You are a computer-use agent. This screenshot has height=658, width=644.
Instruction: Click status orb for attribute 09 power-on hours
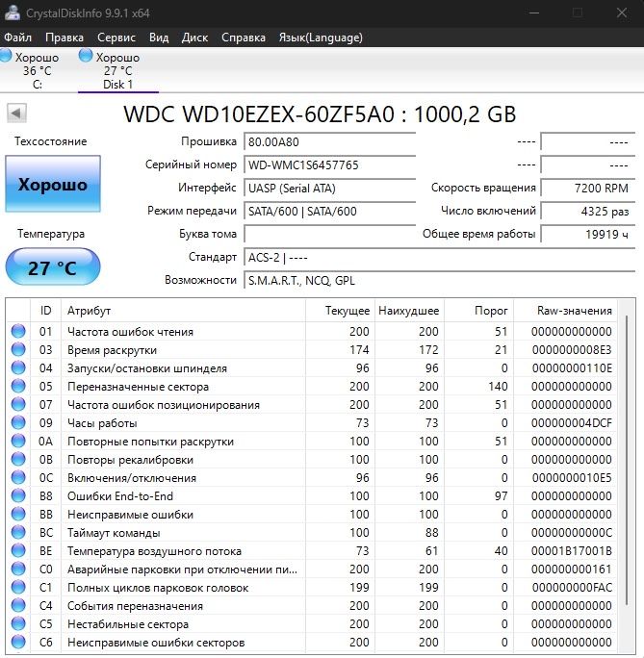[18, 422]
